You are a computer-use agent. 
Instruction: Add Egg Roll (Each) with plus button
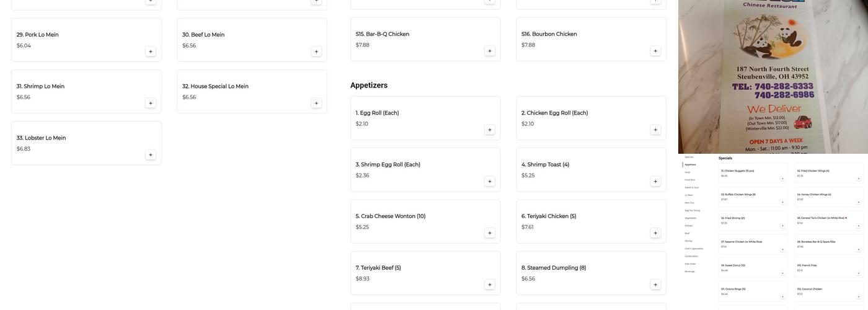pos(490,130)
